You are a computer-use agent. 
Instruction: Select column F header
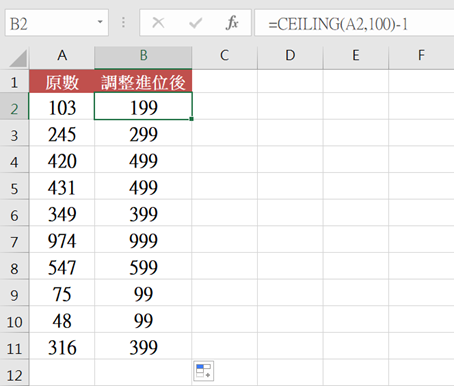pyautogui.click(x=421, y=55)
